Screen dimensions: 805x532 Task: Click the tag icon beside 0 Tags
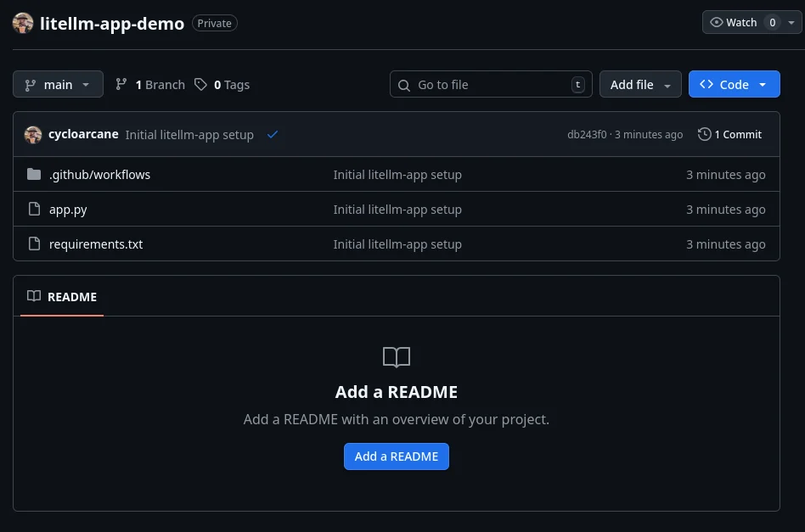(x=200, y=84)
